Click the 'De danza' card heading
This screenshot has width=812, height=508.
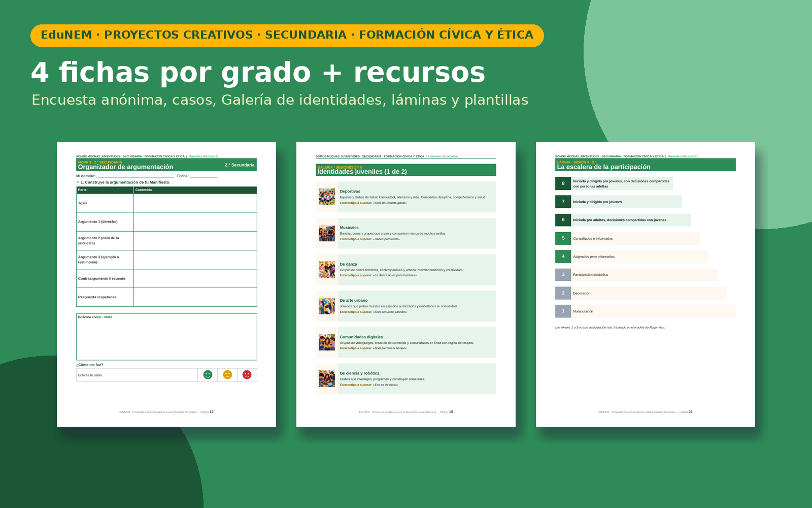click(x=349, y=264)
